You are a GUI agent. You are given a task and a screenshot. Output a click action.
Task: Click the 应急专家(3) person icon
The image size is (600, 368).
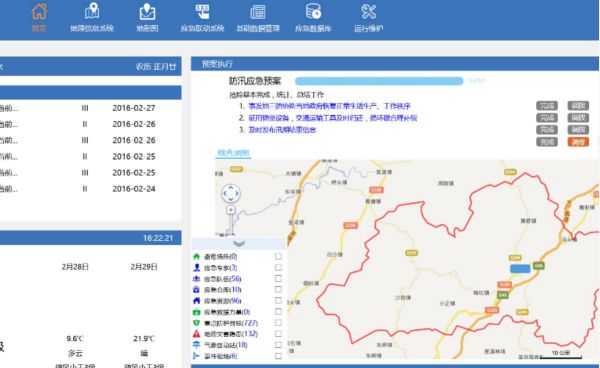tap(196, 267)
